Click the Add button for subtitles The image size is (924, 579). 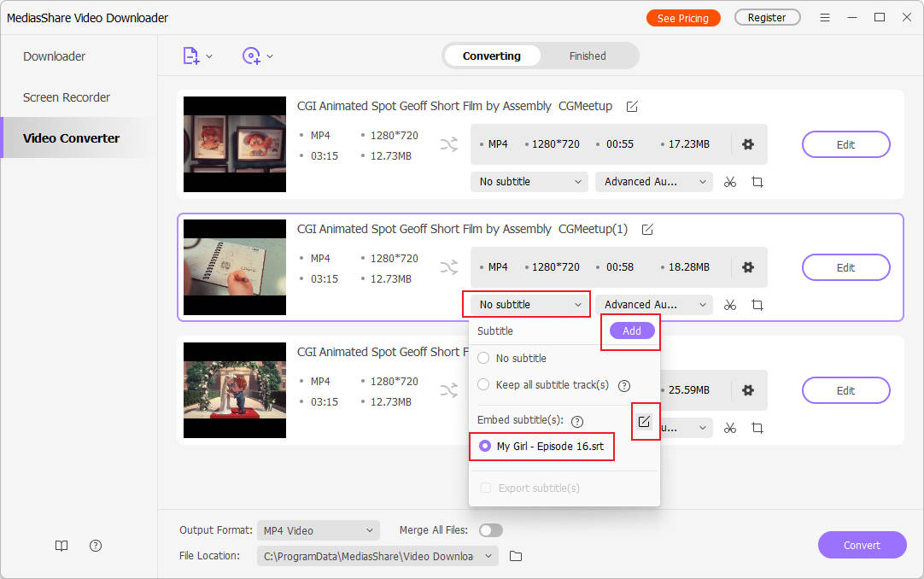[x=632, y=331]
